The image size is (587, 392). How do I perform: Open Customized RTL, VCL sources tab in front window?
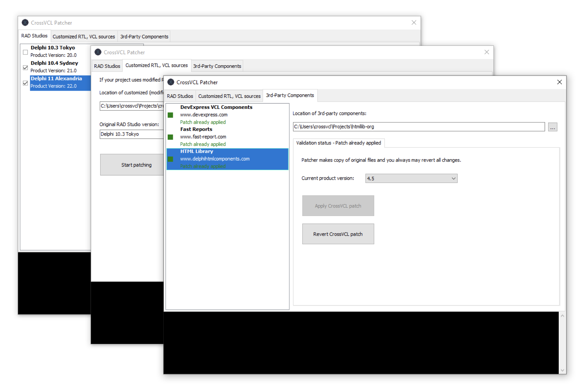[x=229, y=96]
